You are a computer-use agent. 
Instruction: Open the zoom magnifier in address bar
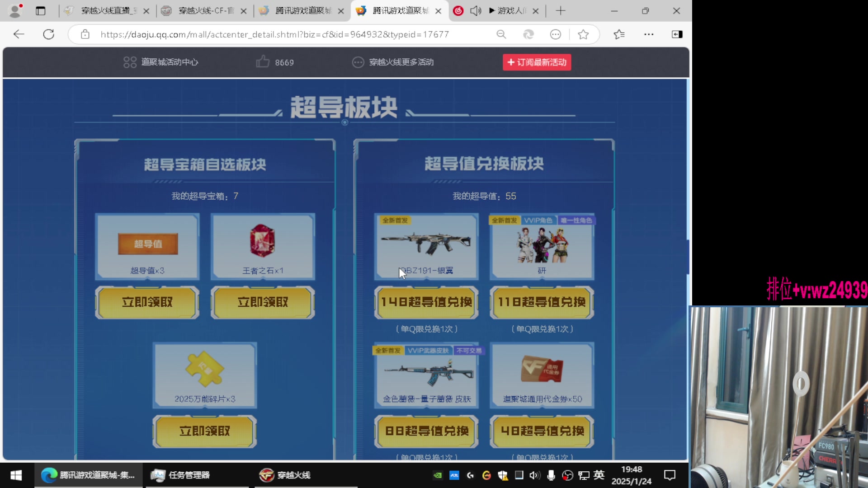pos(501,34)
